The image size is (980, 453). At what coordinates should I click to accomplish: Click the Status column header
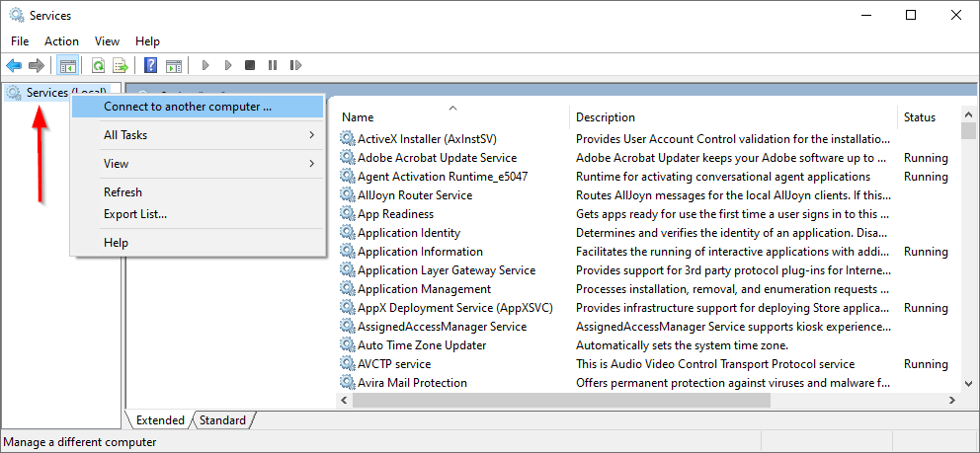pos(919,117)
